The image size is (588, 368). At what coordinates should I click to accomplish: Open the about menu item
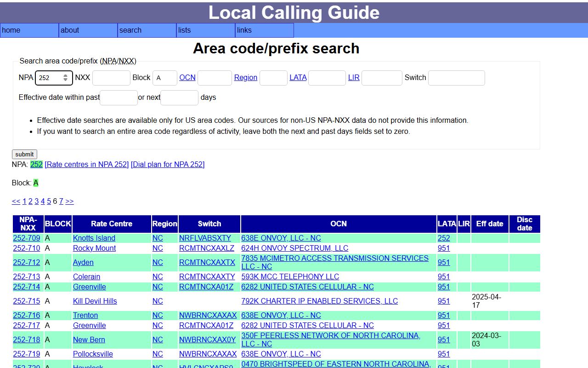click(88, 30)
